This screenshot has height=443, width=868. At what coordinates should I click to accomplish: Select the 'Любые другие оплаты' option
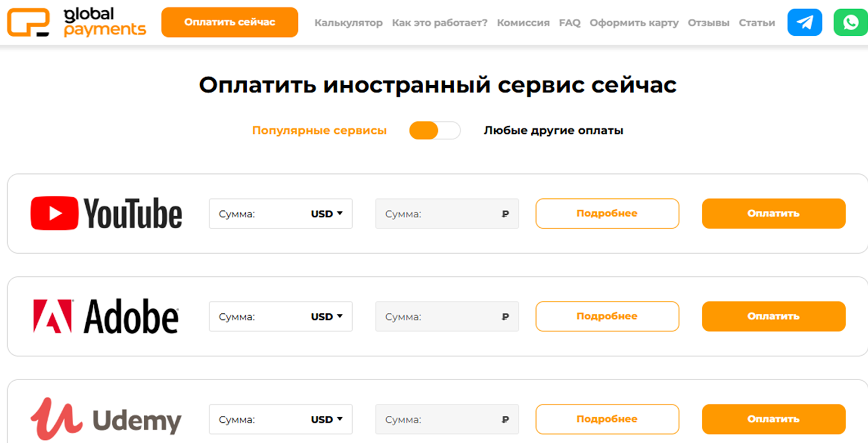point(553,131)
